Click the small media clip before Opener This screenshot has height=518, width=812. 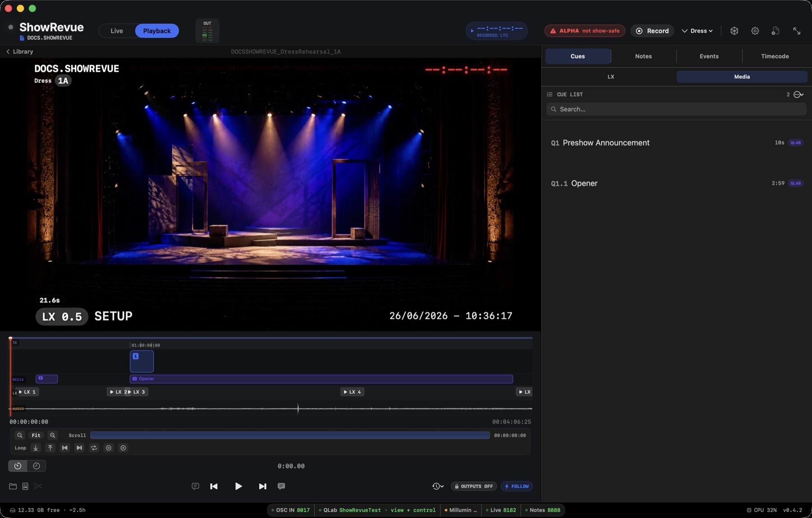click(46, 379)
